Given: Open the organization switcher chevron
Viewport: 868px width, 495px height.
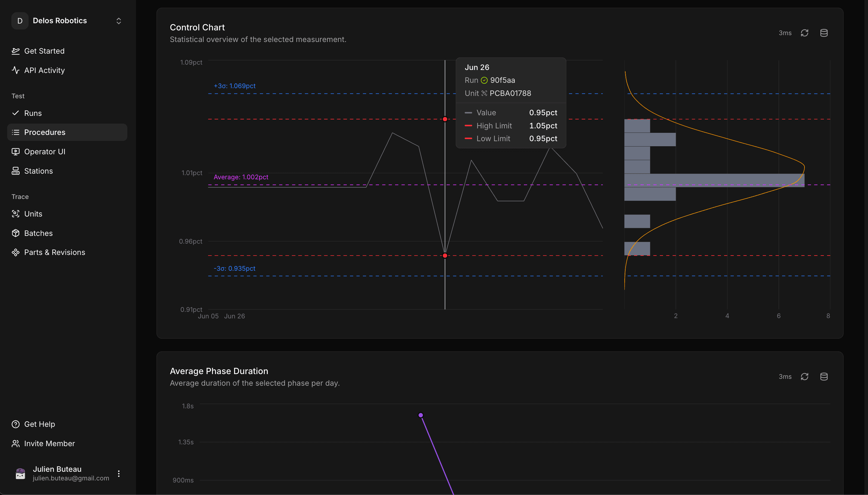Looking at the screenshot, I should tap(118, 21).
